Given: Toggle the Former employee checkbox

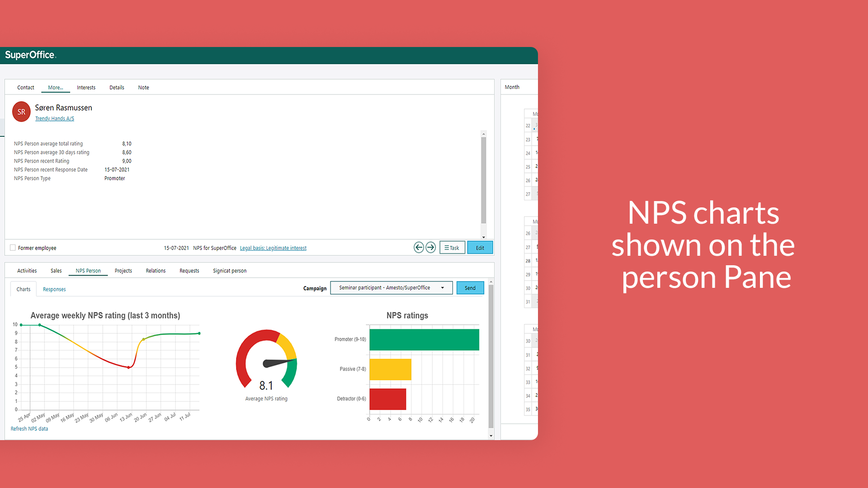Looking at the screenshot, I should pyautogui.click(x=14, y=248).
